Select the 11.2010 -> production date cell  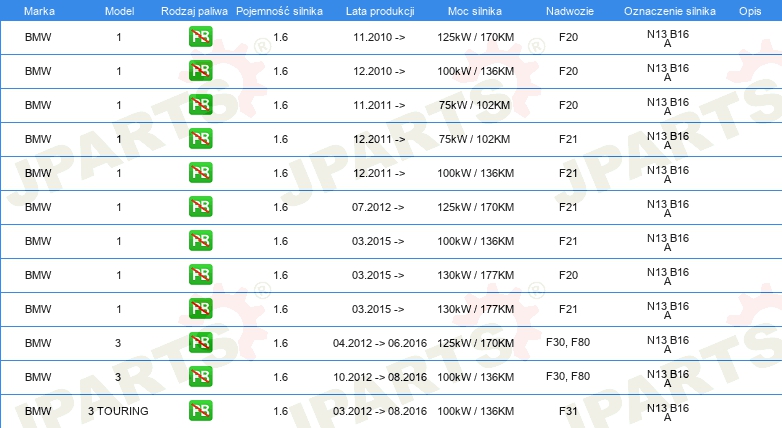coord(379,37)
